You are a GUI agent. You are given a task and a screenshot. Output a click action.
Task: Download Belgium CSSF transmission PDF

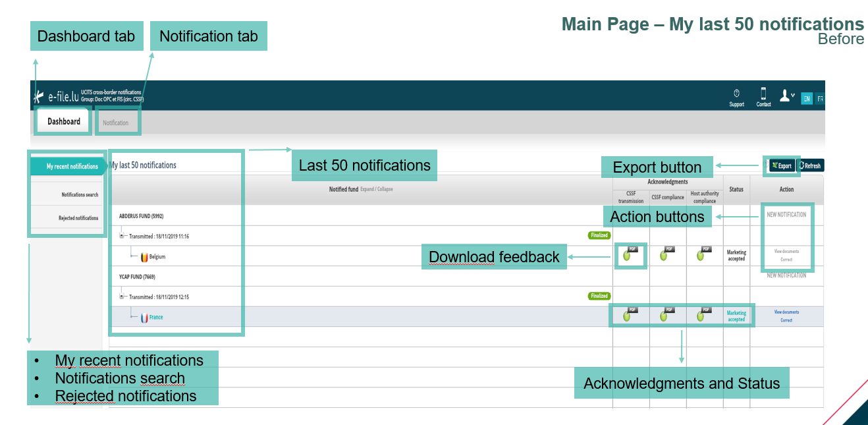point(630,254)
